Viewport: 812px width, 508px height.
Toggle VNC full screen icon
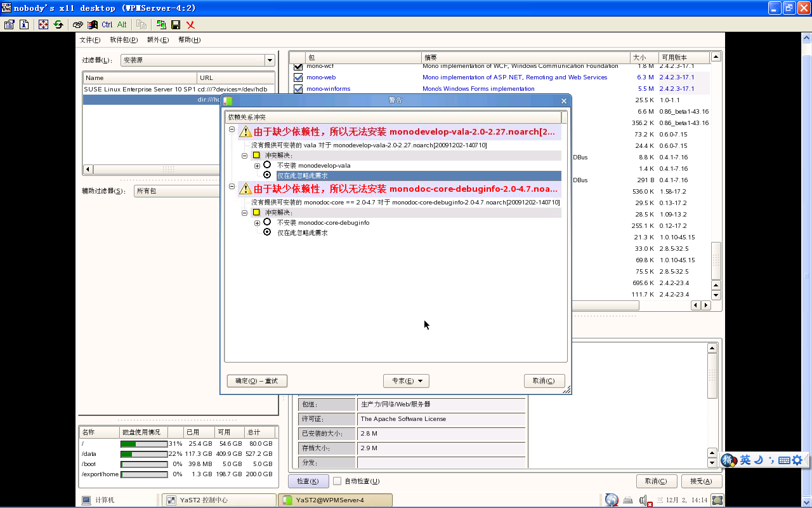pyautogui.click(x=43, y=24)
